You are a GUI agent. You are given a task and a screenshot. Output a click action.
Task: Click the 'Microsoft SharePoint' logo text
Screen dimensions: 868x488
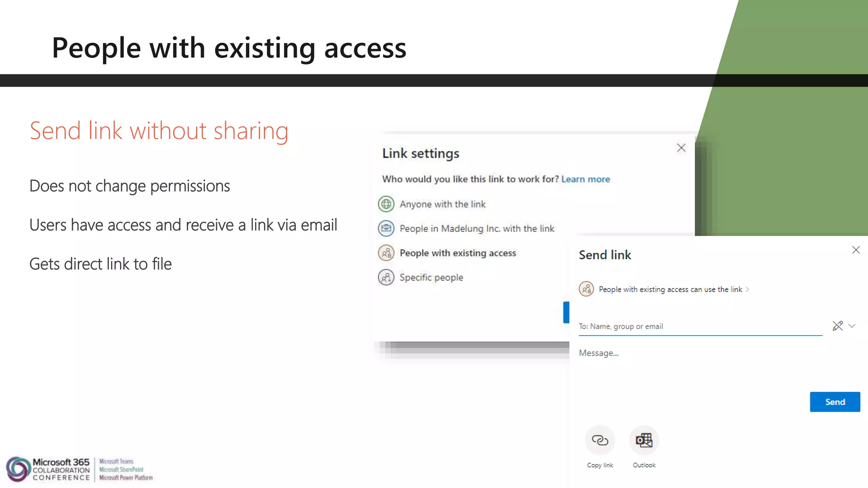pos(121,469)
